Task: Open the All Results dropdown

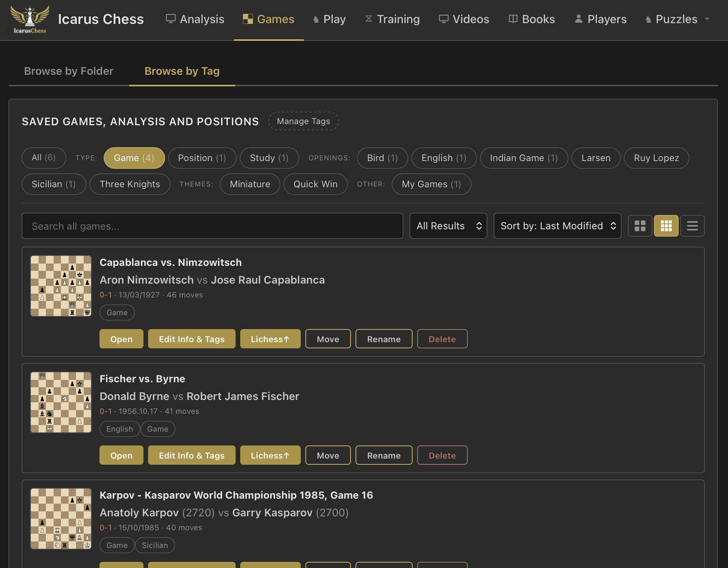Action: (x=448, y=226)
